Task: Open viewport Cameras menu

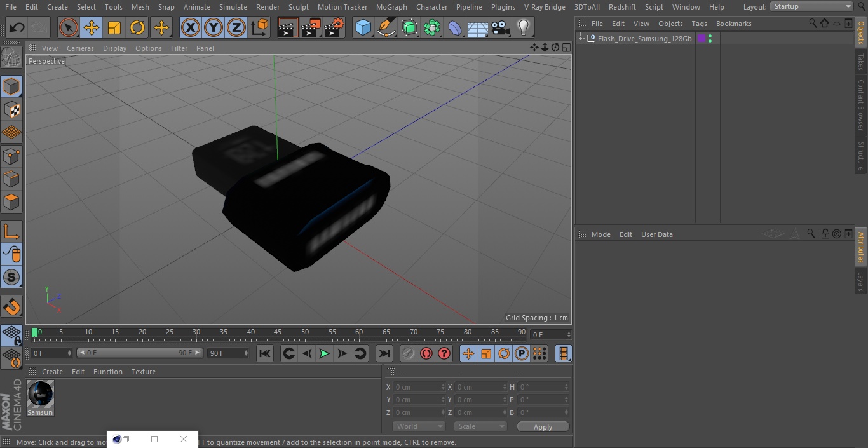Action: click(x=80, y=48)
